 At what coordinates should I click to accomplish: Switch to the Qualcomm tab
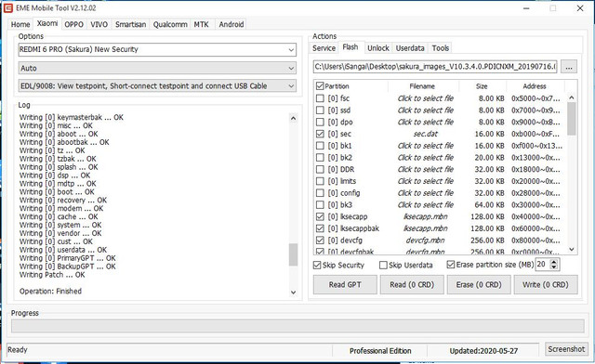(170, 25)
